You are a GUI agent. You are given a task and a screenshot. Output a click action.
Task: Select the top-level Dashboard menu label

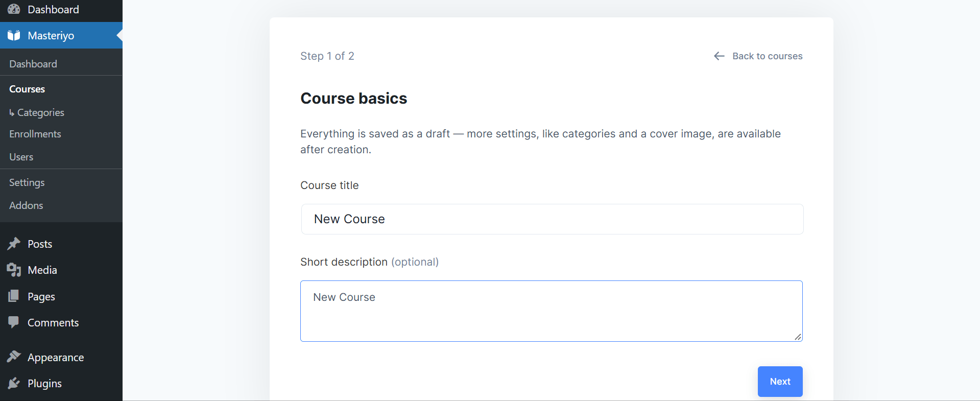53,9
